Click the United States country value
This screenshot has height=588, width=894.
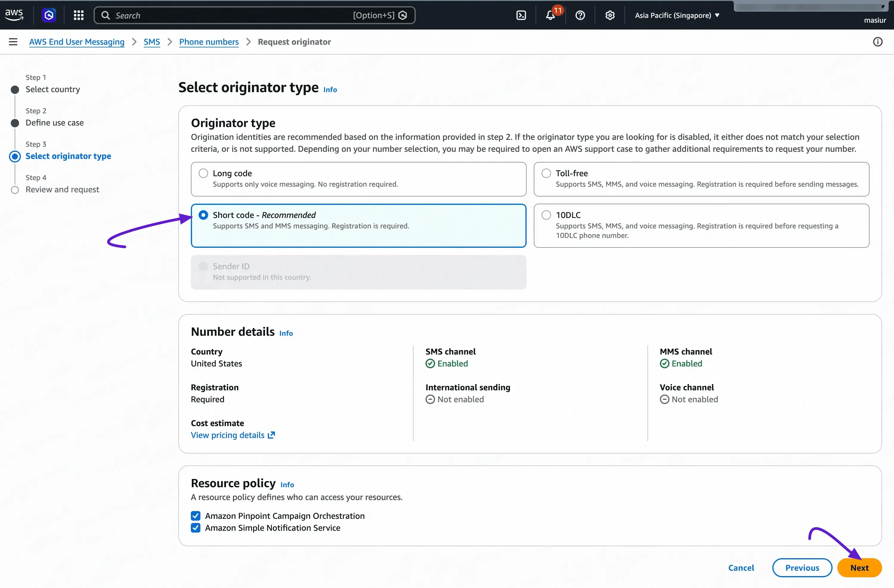pyautogui.click(x=216, y=363)
